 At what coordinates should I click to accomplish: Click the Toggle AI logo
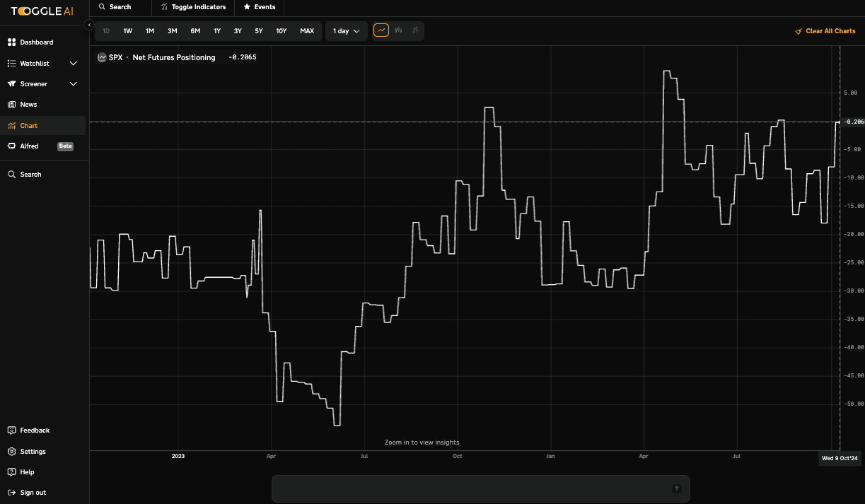click(x=42, y=11)
